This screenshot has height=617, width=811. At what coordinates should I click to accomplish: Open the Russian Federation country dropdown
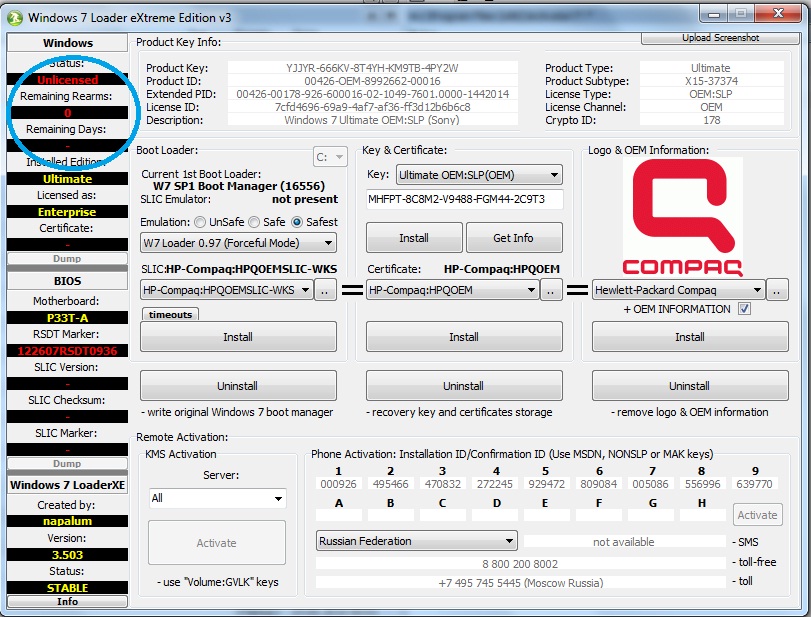(417, 541)
